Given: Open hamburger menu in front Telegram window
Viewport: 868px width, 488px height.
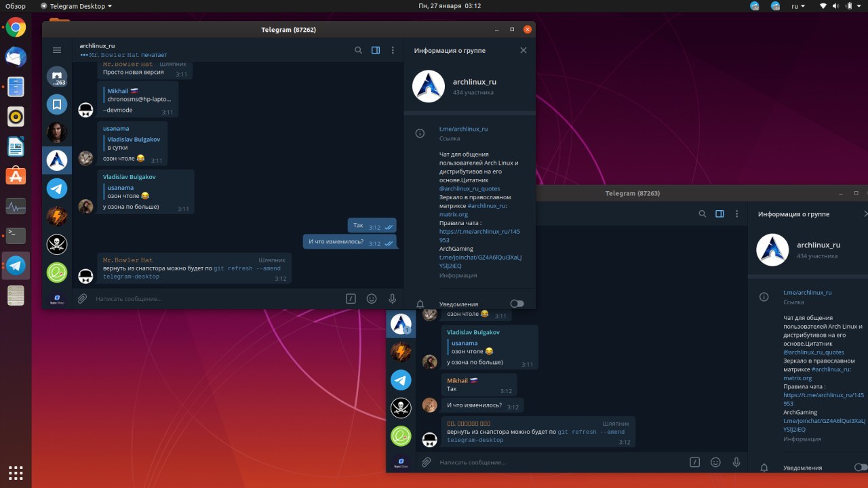Looking at the screenshot, I should [57, 50].
